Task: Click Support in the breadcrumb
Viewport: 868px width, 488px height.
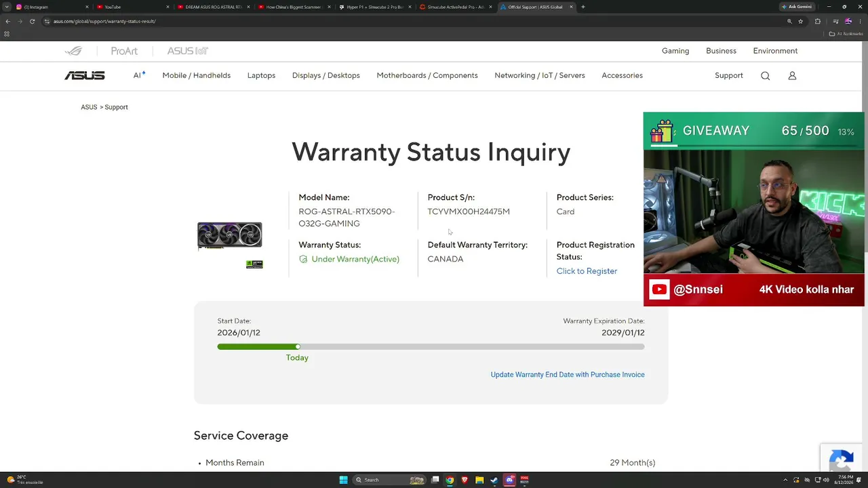Action: [116, 107]
